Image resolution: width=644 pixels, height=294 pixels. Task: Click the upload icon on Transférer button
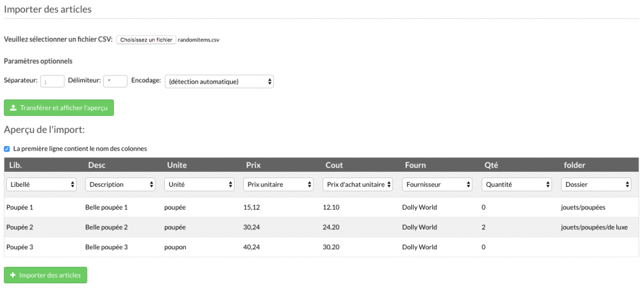tap(13, 108)
